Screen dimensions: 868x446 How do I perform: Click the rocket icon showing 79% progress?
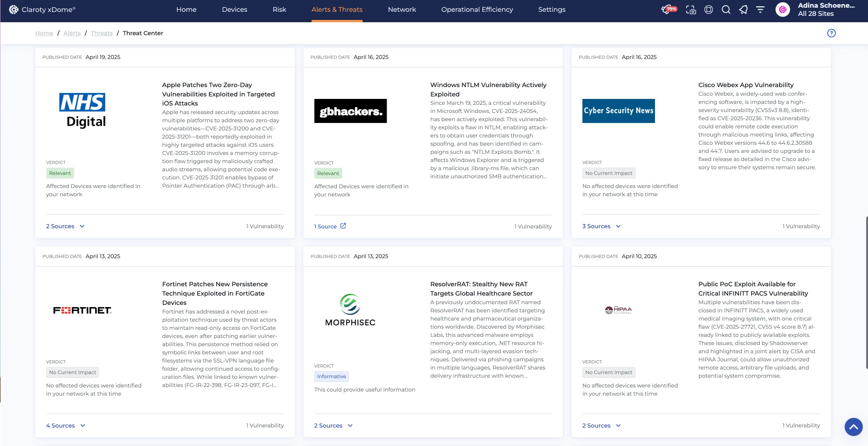(x=669, y=10)
